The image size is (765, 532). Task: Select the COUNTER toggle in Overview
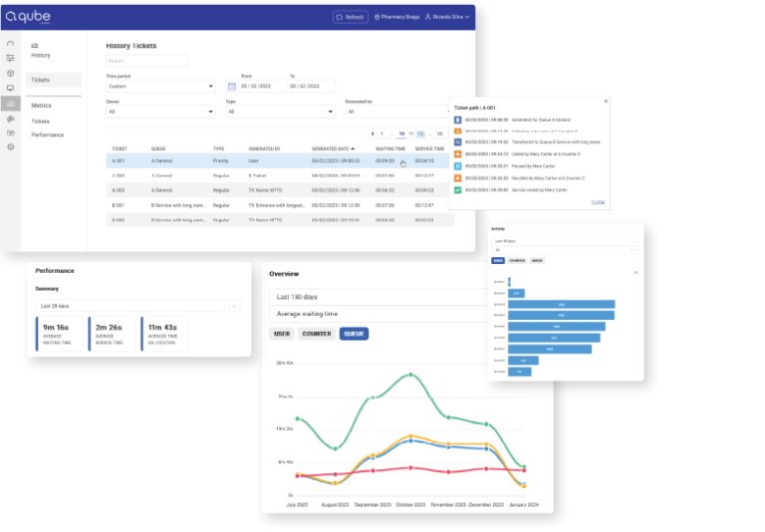pos(316,334)
